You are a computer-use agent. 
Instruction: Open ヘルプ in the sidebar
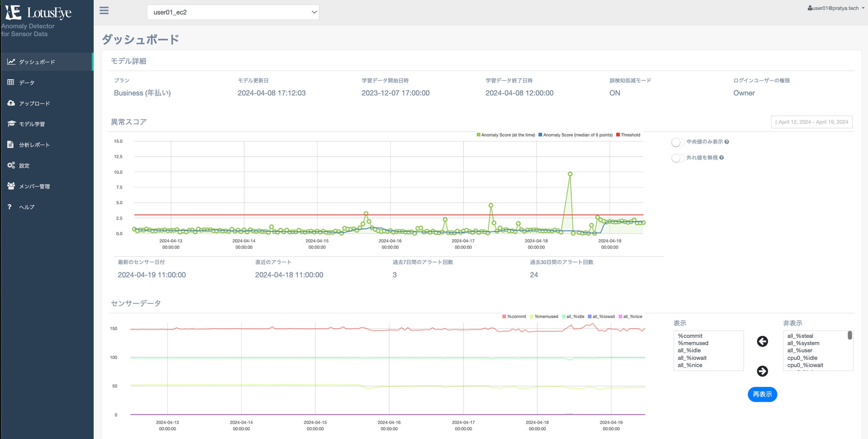pos(47,207)
